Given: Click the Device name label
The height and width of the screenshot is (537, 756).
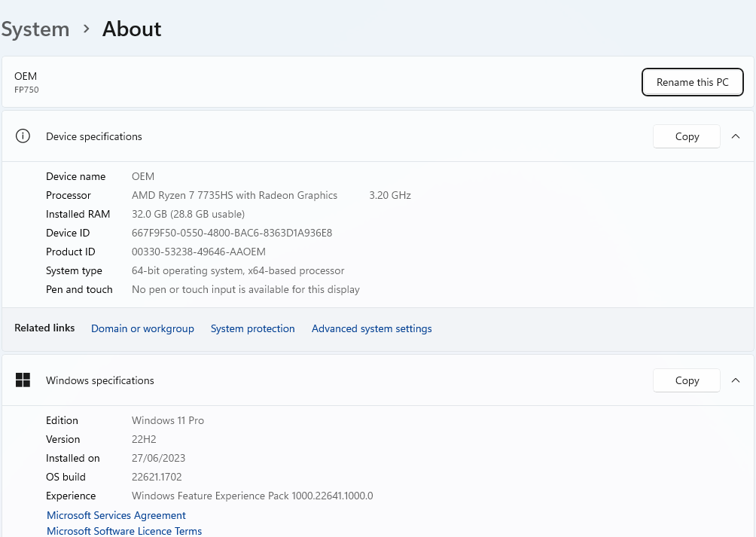Looking at the screenshot, I should 76,176.
